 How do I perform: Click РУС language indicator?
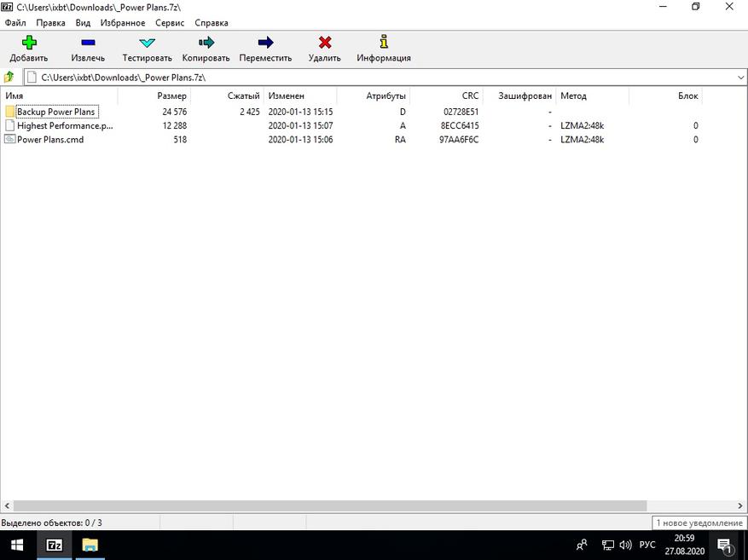[647, 545]
